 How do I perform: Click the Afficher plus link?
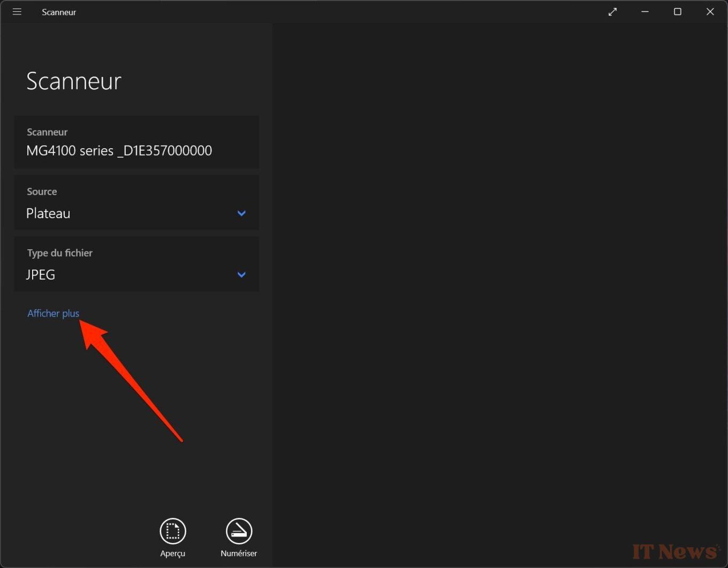click(x=53, y=313)
